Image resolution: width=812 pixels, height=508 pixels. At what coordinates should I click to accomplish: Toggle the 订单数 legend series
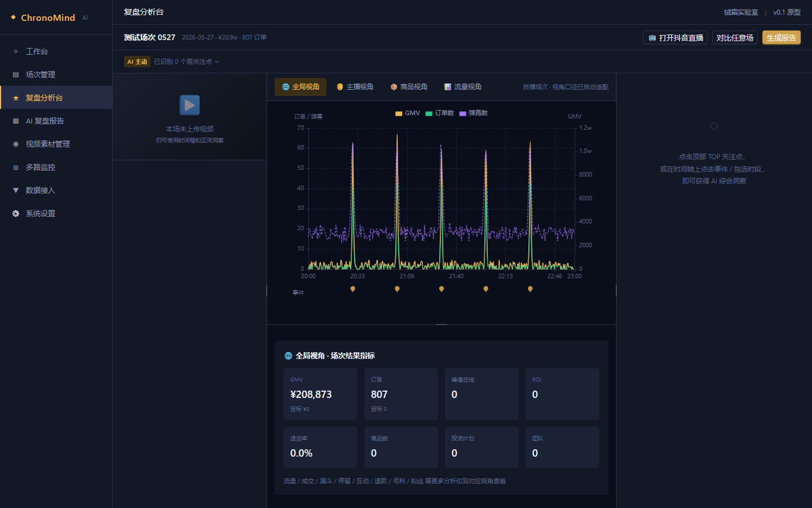pyautogui.click(x=440, y=113)
